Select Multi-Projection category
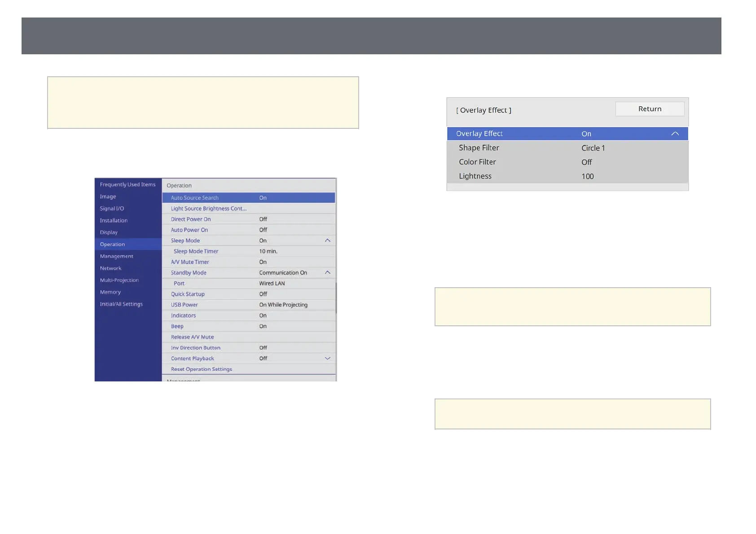This screenshot has height=534, width=756. [x=128, y=280]
